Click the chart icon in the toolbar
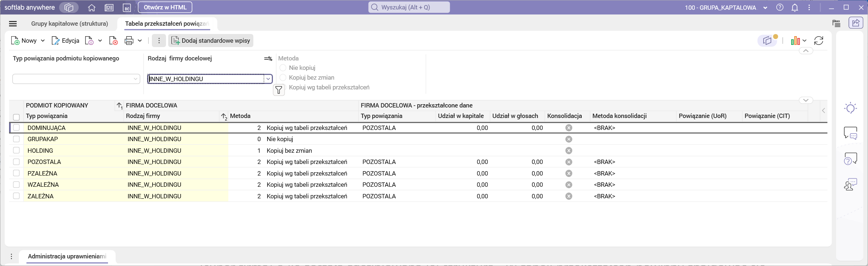 [795, 41]
